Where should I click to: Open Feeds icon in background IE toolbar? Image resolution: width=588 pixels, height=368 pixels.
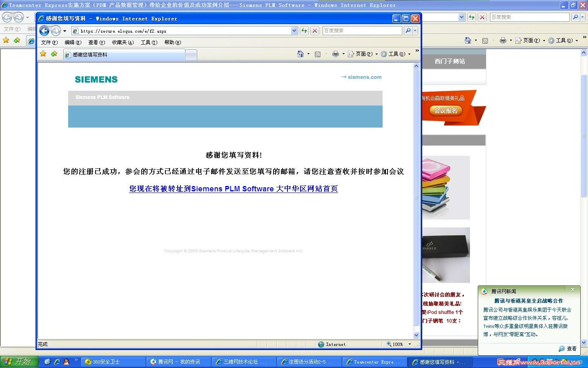pyautogui.click(x=485, y=40)
